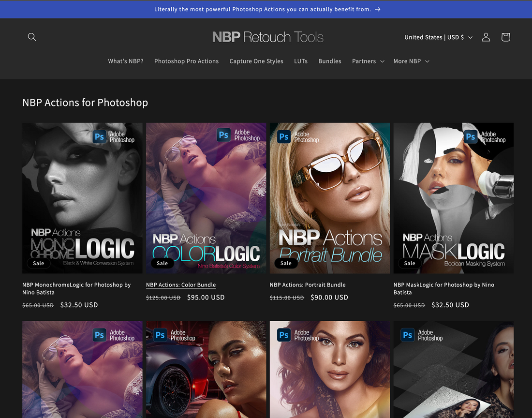
Task: Open the search magnifier icon
Action: 32,37
